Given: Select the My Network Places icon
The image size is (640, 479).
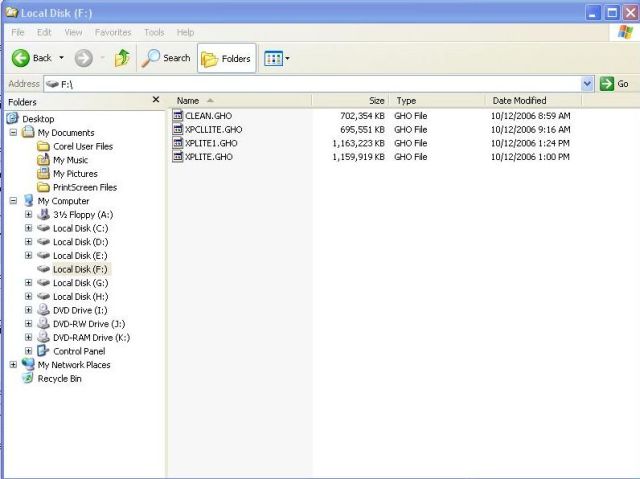Looking at the screenshot, I should click(28, 364).
